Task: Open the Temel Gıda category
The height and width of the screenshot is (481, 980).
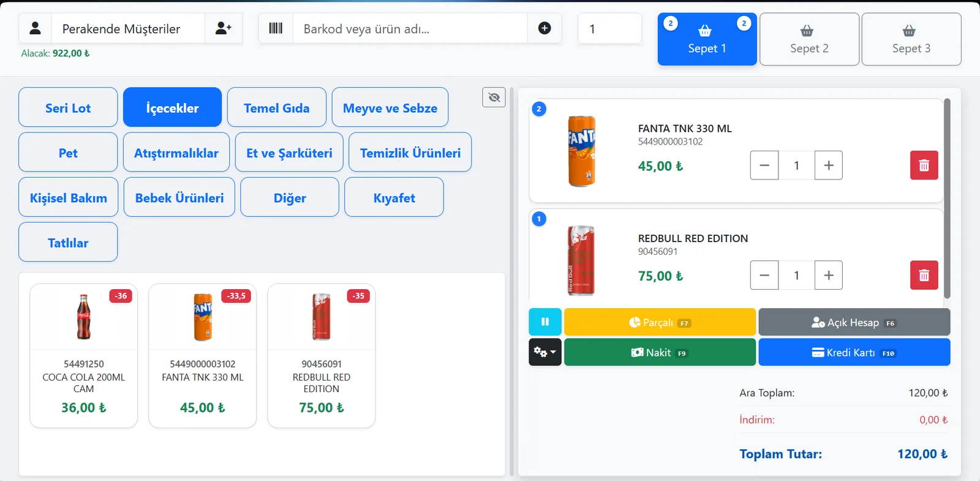Action: [277, 107]
